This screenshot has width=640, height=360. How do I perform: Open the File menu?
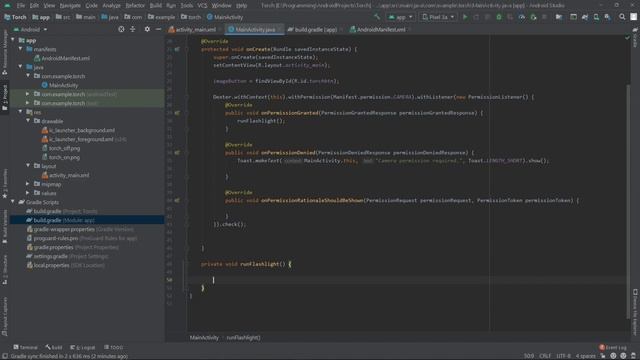(20, 6)
